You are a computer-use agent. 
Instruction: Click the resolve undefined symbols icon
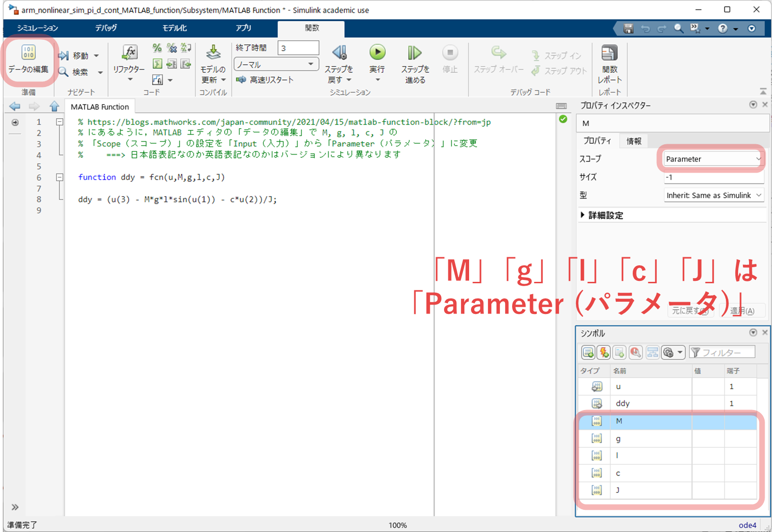coord(636,352)
